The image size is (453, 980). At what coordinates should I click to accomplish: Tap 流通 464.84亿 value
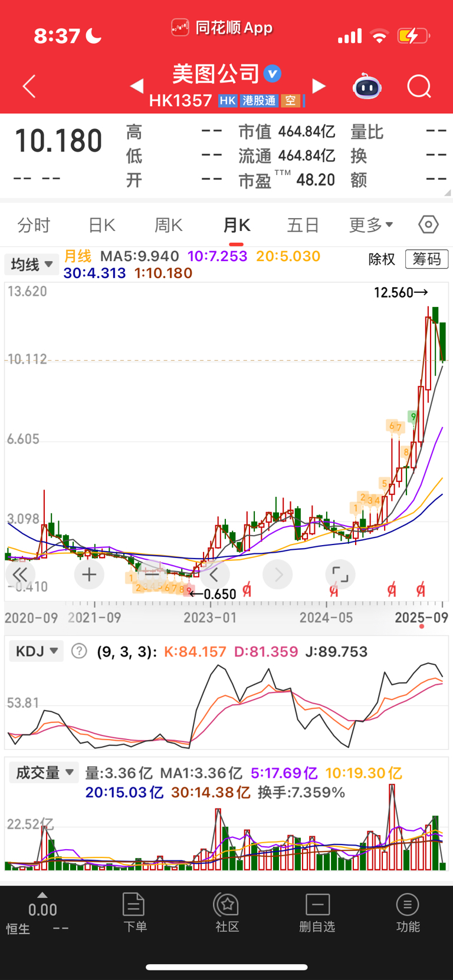287,156
